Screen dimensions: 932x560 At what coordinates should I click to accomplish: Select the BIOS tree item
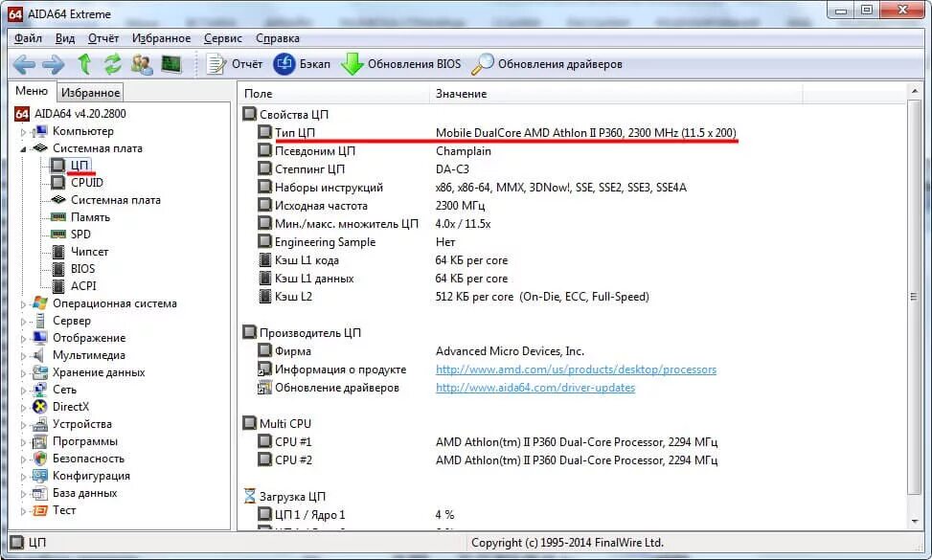point(82,268)
